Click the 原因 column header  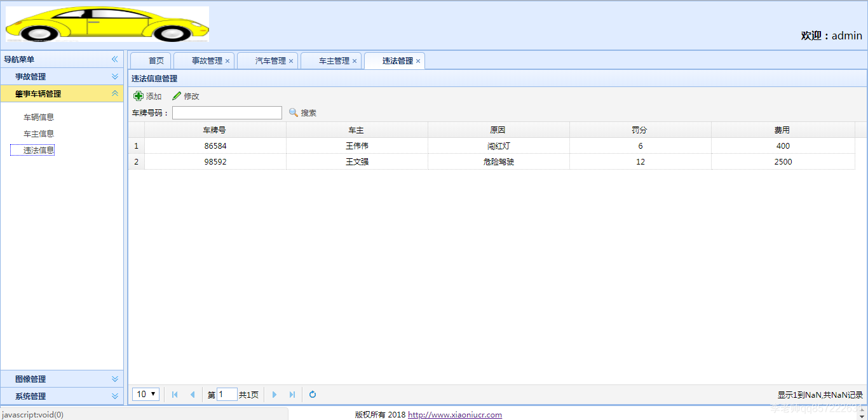pyautogui.click(x=498, y=130)
